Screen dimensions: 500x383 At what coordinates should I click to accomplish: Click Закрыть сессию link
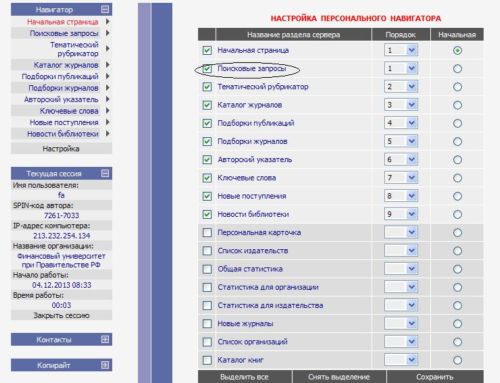61,315
